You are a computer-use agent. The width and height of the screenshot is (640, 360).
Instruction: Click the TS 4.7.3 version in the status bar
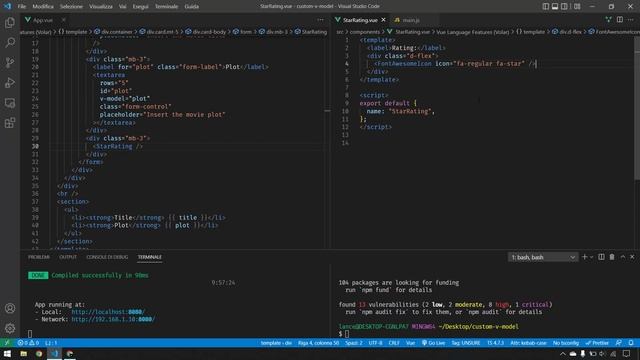[x=496, y=343]
